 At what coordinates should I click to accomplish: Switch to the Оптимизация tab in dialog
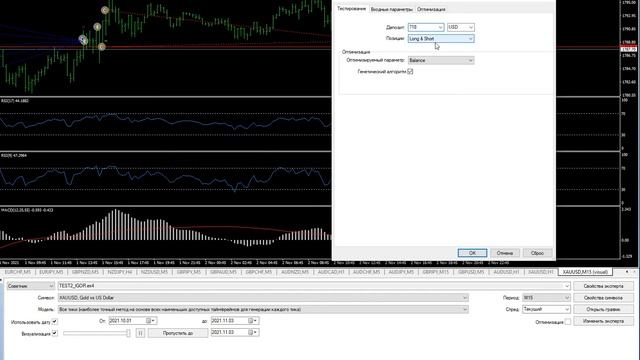[x=431, y=9]
